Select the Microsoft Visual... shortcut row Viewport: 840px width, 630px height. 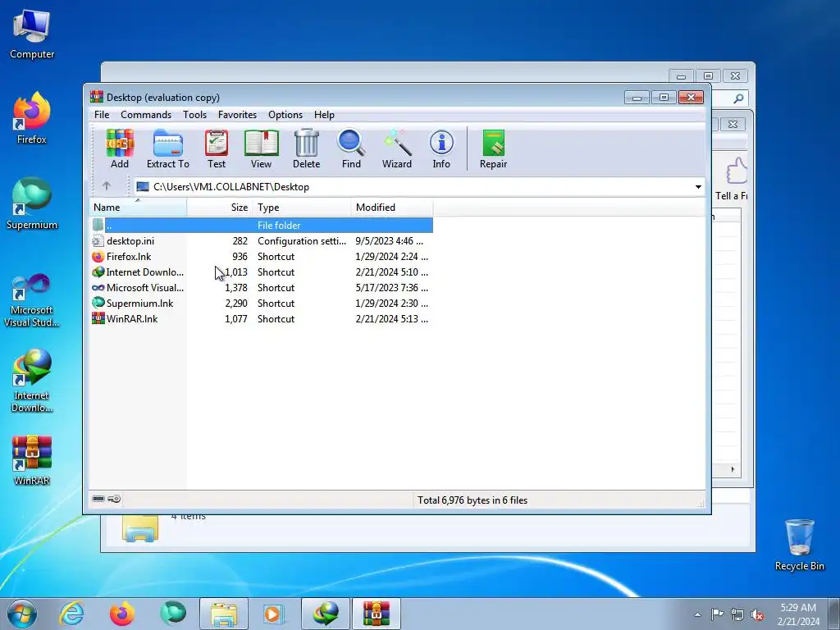(262, 288)
